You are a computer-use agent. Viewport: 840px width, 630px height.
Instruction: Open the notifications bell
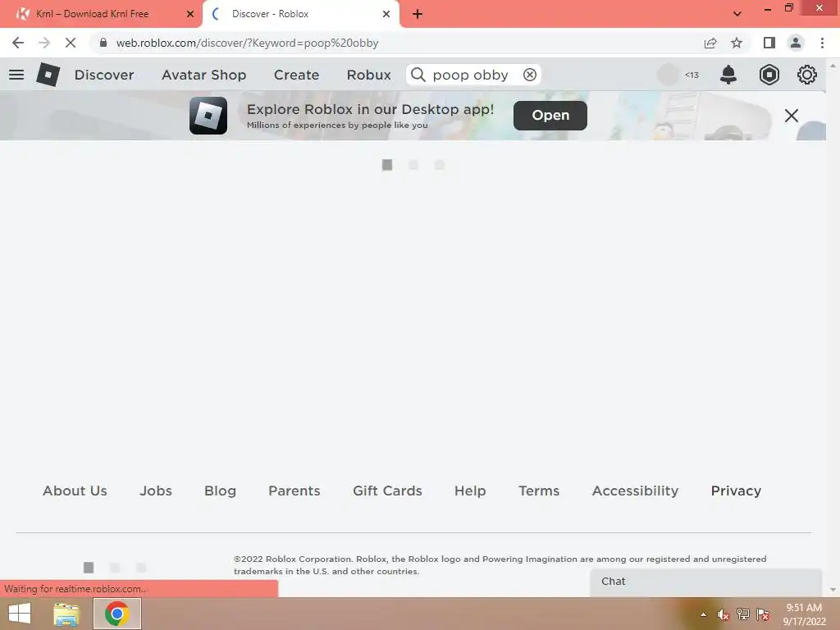coord(728,75)
